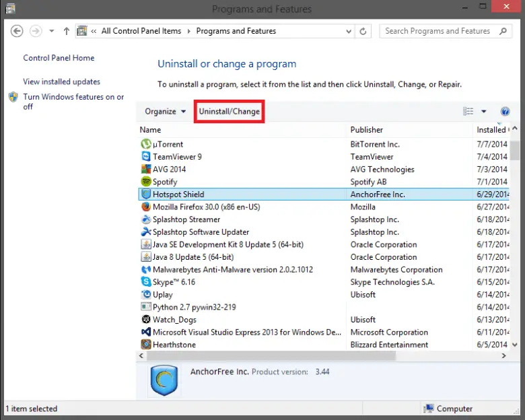This screenshot has height=420, width=525.
Task: Click publisher Skype Technologies S.A.
Action: (392, 282)
